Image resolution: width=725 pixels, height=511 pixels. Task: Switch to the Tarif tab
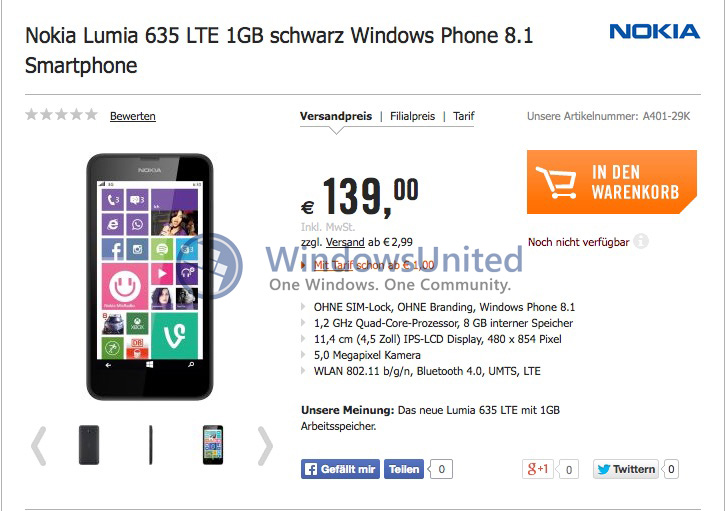point(464,116)
